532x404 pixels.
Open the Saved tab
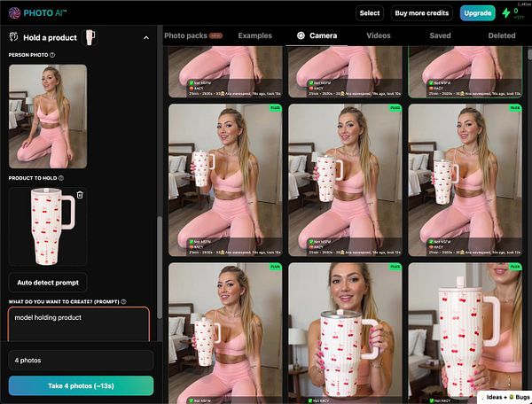(x=440, y=35)
